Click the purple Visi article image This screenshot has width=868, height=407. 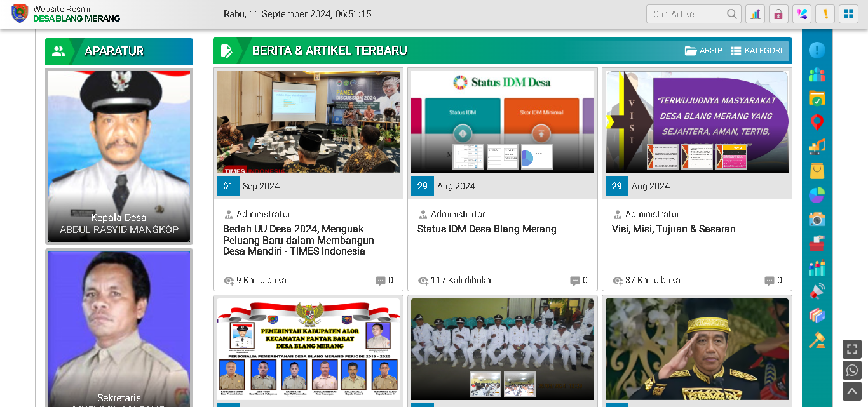pyautogui.click(x=697, y=122)
